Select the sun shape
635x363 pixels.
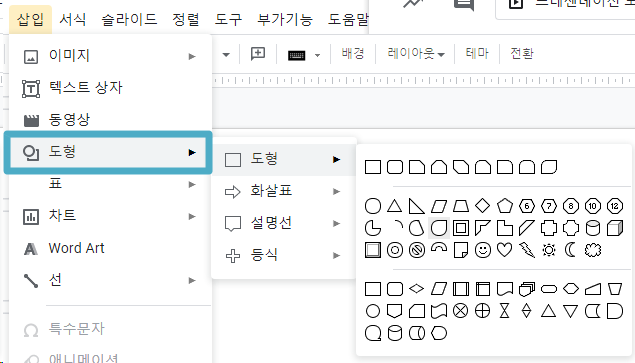coord(549,250)
